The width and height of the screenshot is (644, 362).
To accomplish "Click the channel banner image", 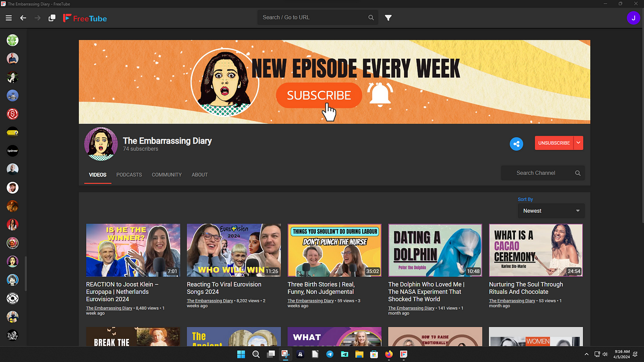I will pyautogui.click(x=334, y=81).
